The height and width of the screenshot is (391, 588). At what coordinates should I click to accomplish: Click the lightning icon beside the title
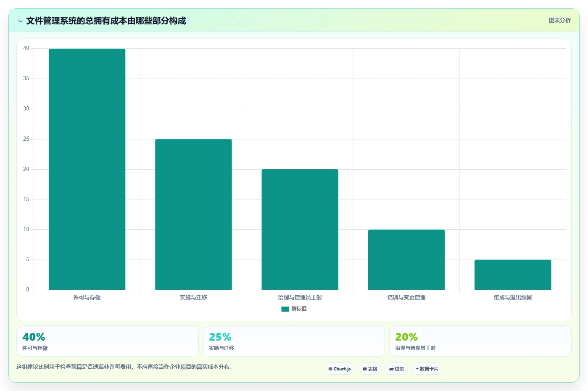click(x=20, y=21)
